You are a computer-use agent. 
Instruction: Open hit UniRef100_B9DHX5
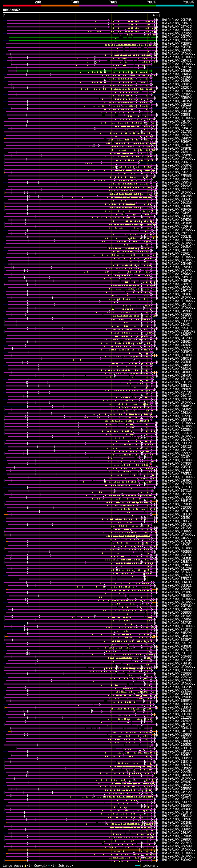(x=177, y=30)
